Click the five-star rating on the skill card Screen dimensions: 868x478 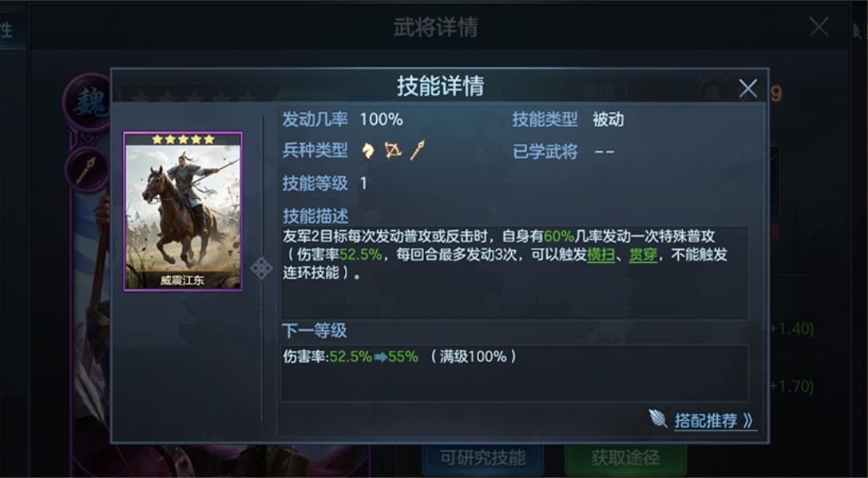point(183,139)
